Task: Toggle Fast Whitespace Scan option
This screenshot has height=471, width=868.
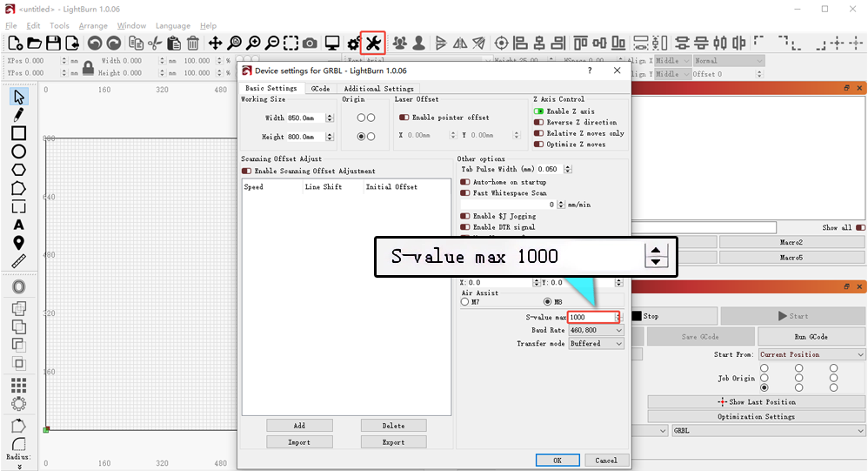Action: [x=465, y=193]
